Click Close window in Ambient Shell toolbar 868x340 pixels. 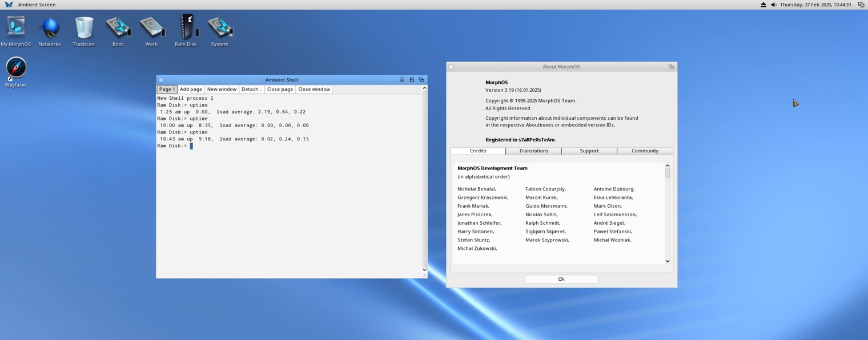click(314, 90)
